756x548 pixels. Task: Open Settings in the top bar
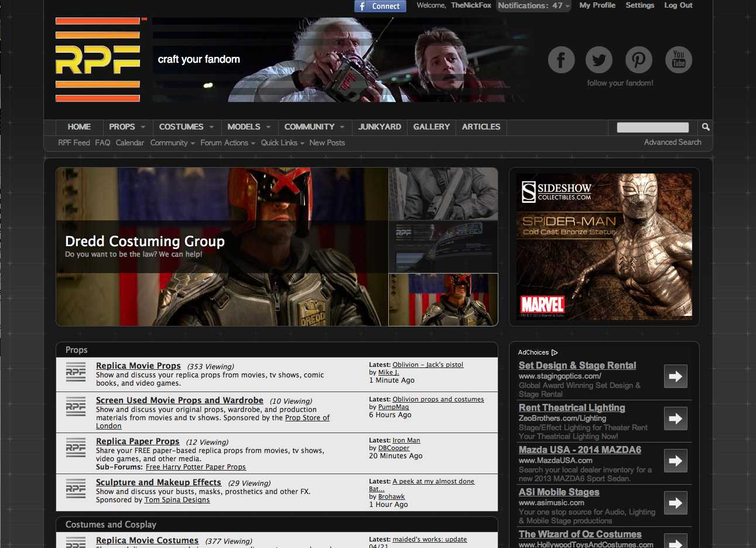pyautogui.click(x=639, y=5)
